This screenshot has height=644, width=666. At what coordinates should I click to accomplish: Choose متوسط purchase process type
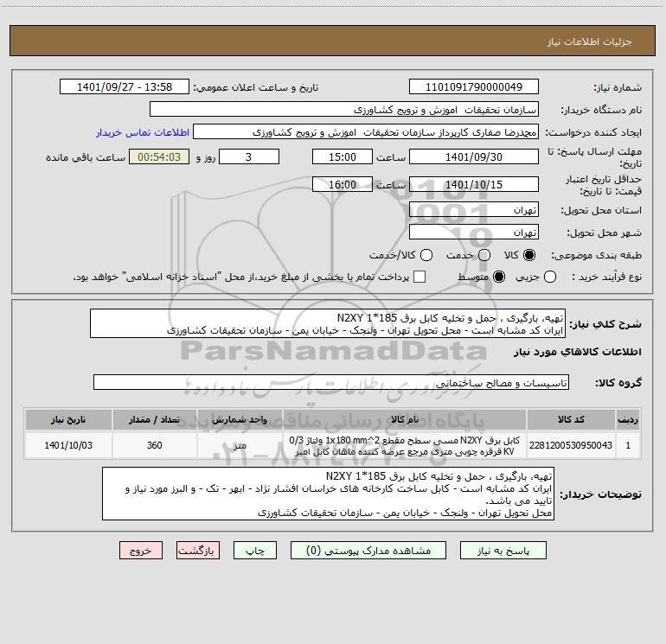coord(499,277)
